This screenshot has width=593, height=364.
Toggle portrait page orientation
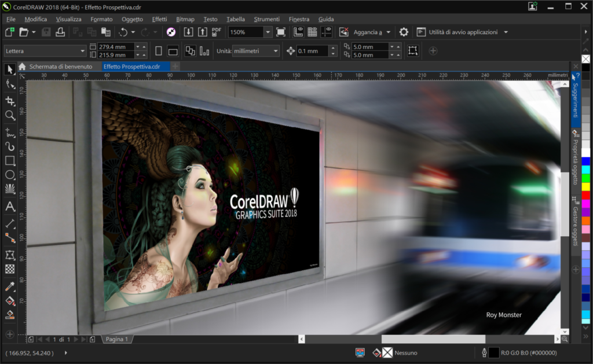click(x=158, y=51)
